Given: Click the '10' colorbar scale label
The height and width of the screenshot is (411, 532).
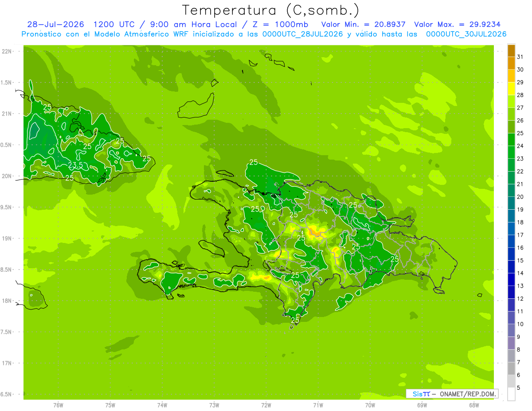Looking at the screenshot, I should [520, 324].
